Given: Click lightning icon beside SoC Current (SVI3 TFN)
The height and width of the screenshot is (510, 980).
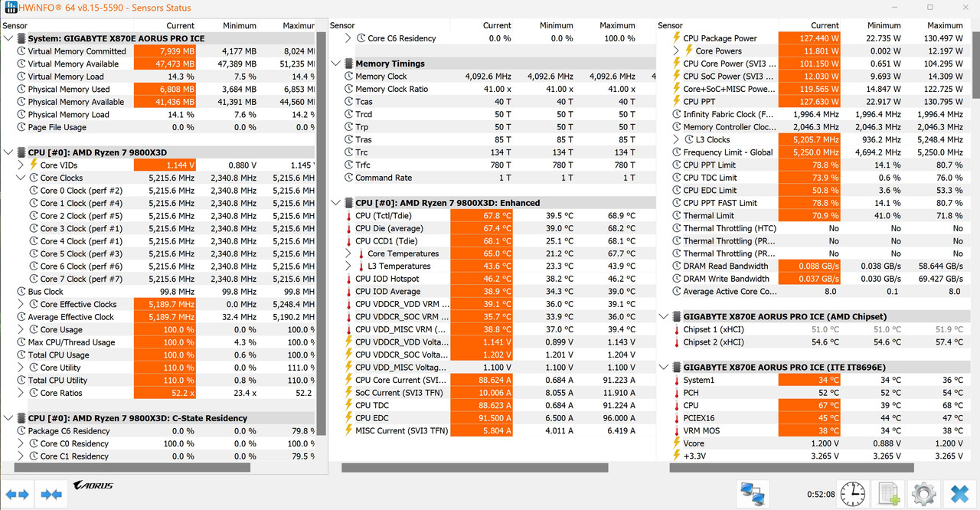Looking at the screenshot, I should pyautogui.click(x=348, y=393).
